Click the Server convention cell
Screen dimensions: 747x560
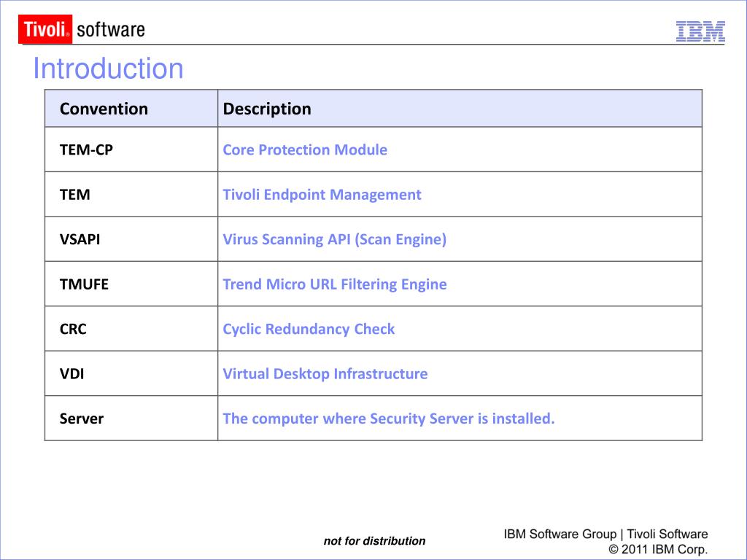[131, 418]
